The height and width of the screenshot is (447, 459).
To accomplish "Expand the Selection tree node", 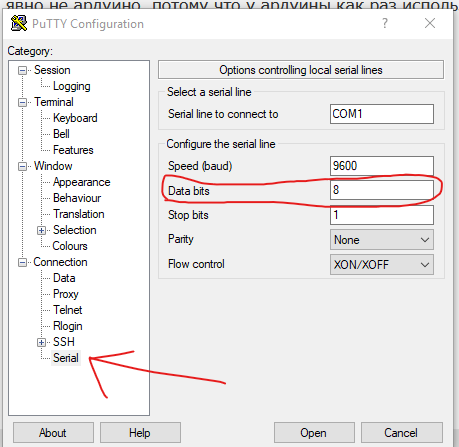I will (41, 230).
